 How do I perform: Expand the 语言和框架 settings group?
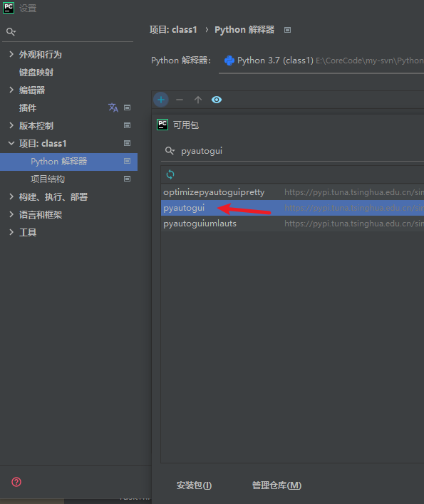coord(11,214)
